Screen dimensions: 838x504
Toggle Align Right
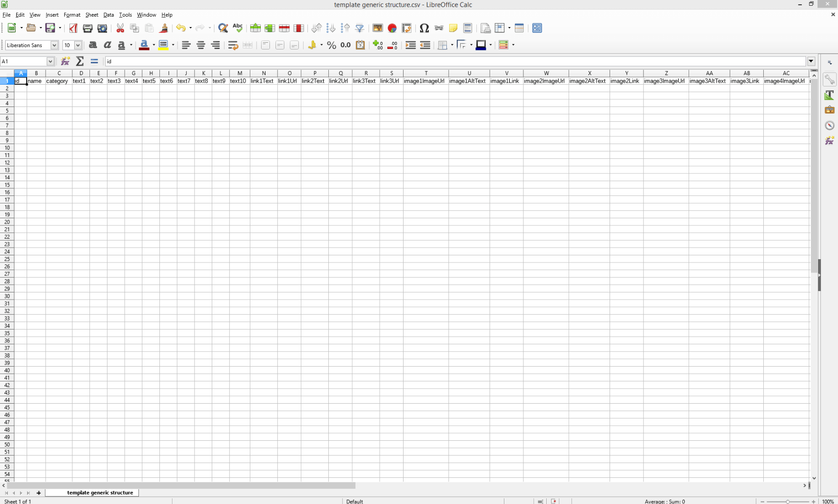click(x=216, y=45)
